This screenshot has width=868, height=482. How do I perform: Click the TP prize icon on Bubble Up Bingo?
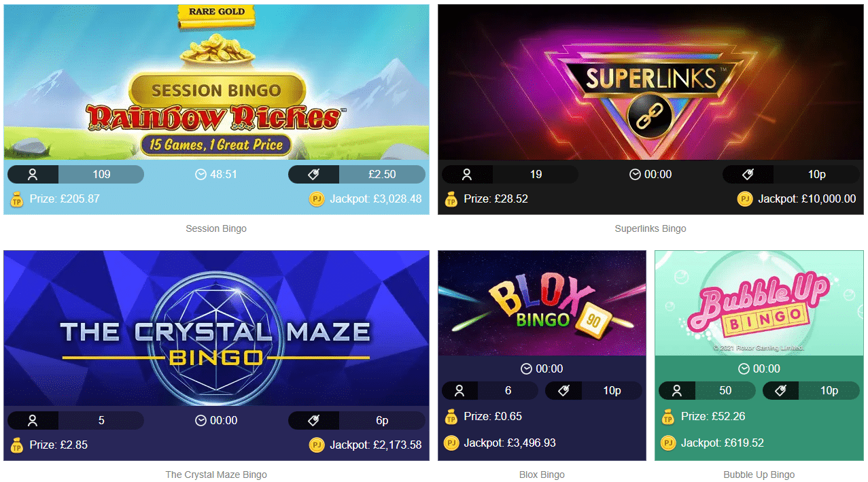tap(668, 417)
